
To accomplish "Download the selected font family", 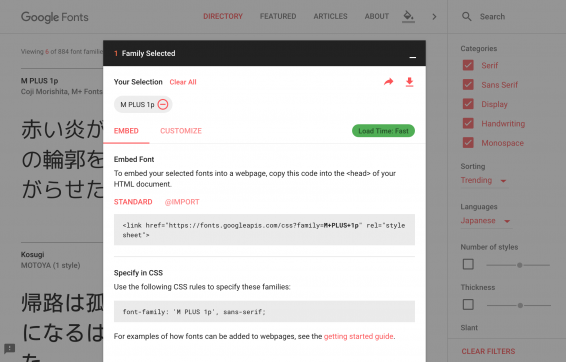I will pos(409,82).
